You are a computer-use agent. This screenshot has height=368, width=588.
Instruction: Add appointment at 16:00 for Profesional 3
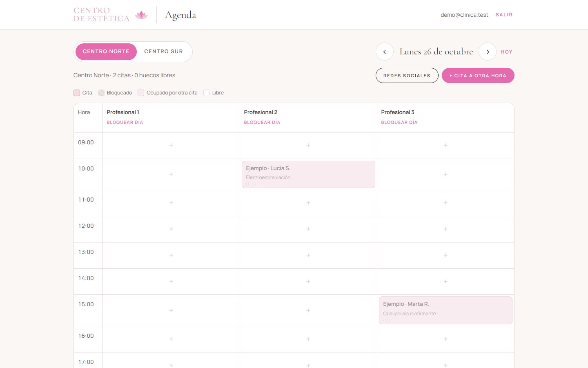pos(445,339)
